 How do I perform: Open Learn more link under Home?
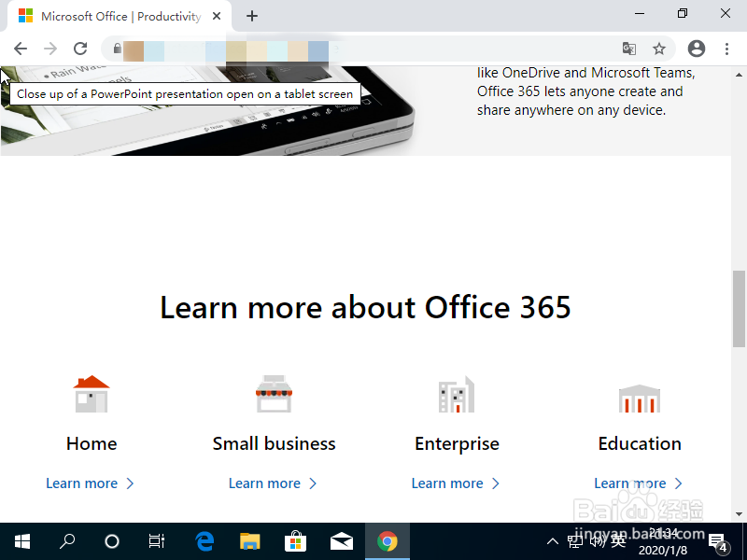click(90, 483)
